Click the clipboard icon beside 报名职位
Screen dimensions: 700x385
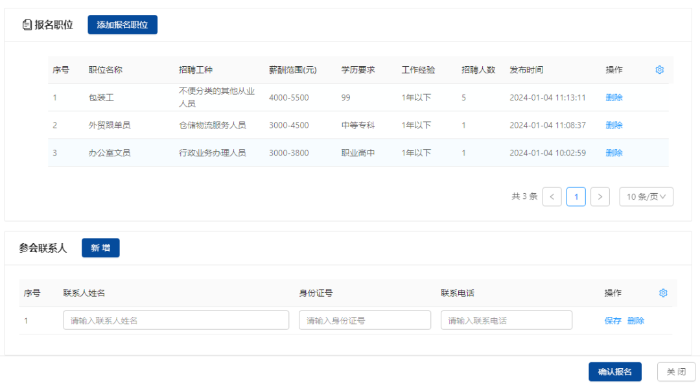[27, 25]
